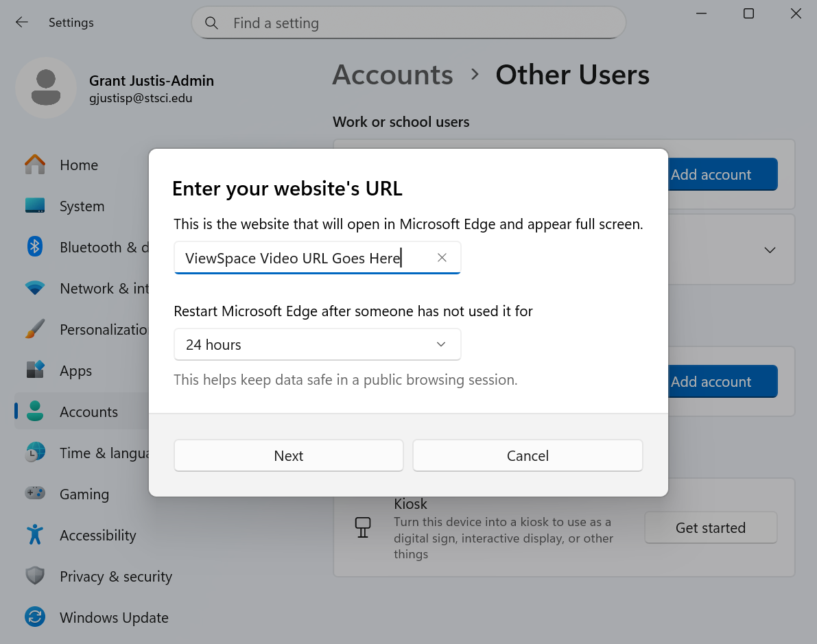Click the Next button
The width and height of the screenshot is (817, 644).
tap(289, 455)
